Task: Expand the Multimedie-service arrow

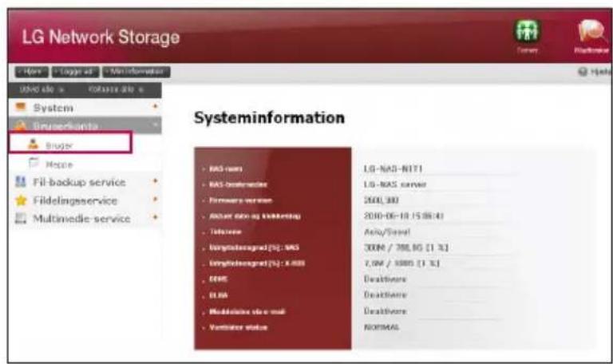Action: [x=155, y=217]
